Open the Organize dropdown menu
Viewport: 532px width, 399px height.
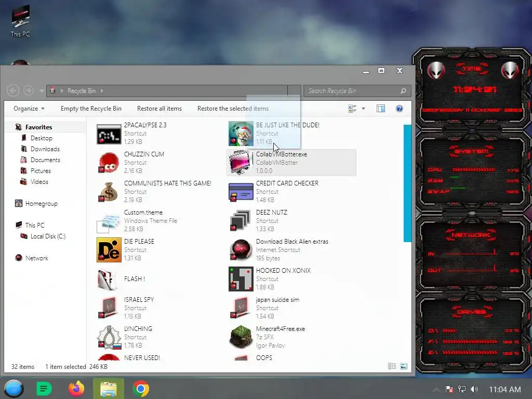click(x=29, y=109)
